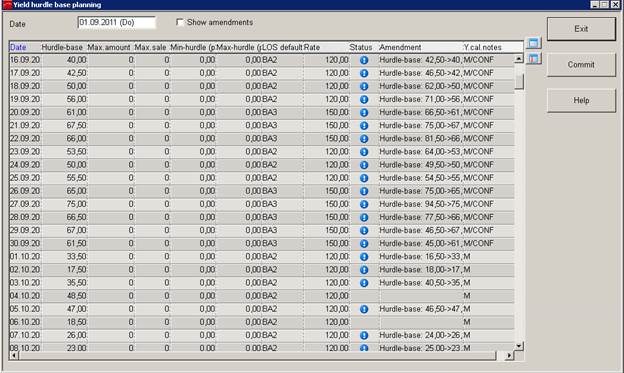
Task: Click the Status column header
Action: click(363, 47)
